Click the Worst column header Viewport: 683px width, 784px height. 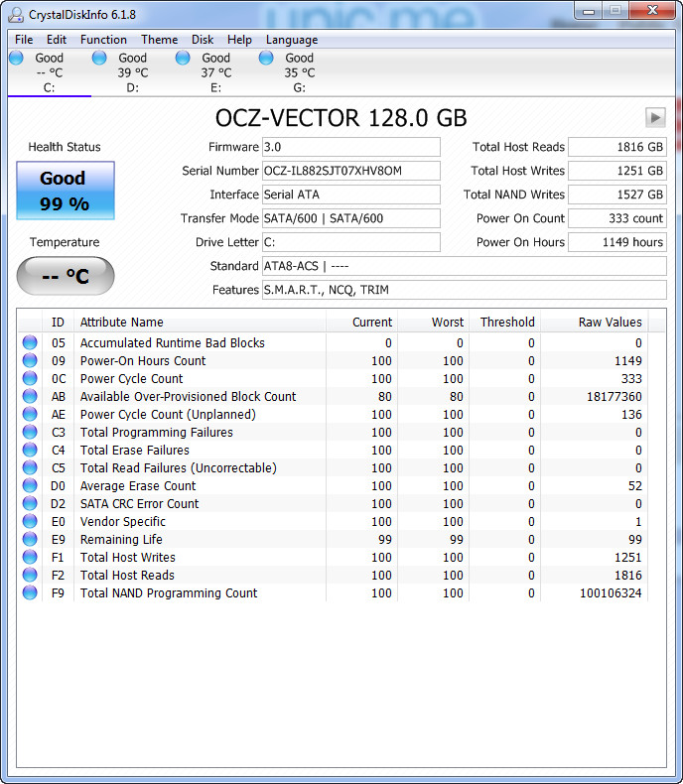434,322
